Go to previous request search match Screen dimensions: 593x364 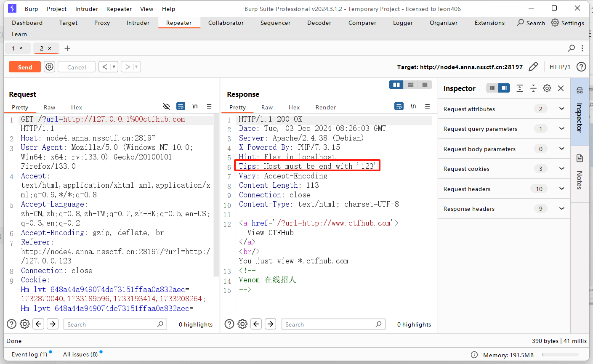(39, 324)
